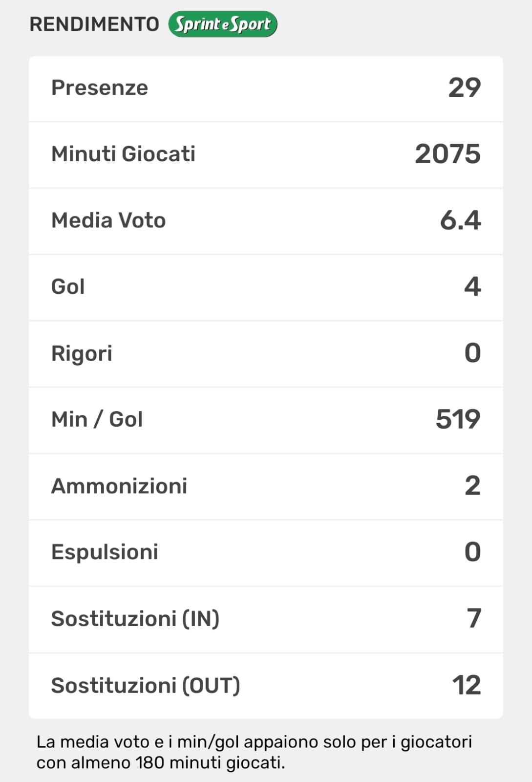532x782 pixels.
Task: Select the Gol statistic label
Action: [x=68, y=287]
